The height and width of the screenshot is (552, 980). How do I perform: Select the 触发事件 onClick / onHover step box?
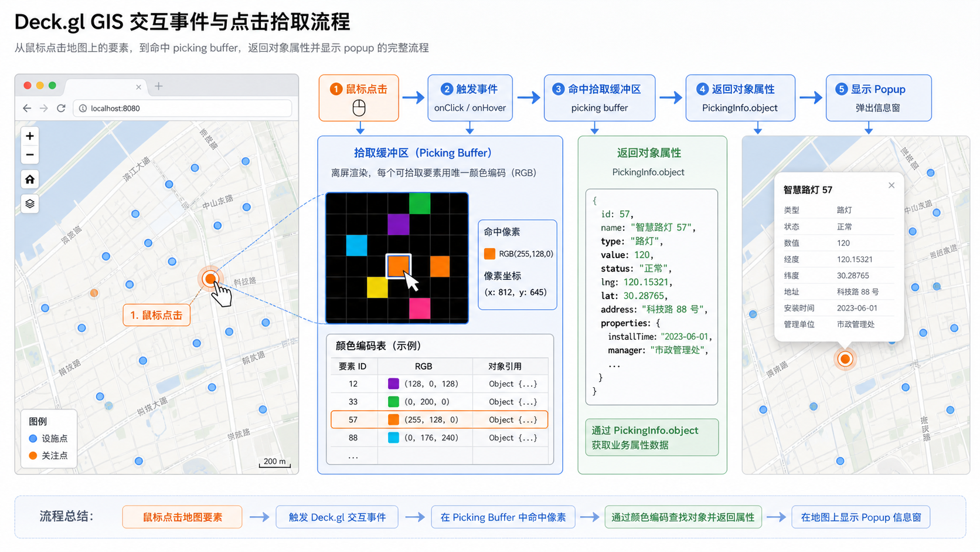[x=470, y=98]
